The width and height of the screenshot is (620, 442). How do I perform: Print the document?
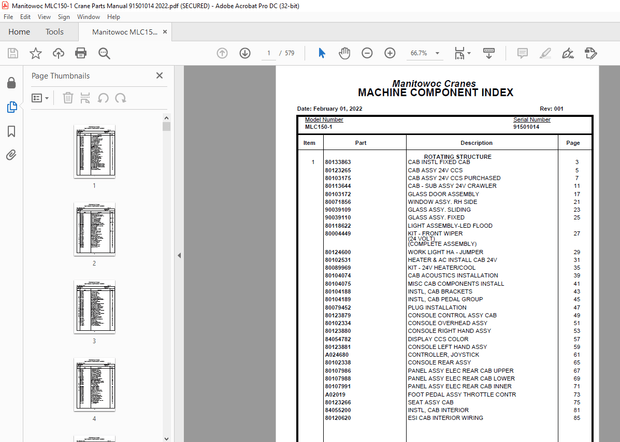81,53
